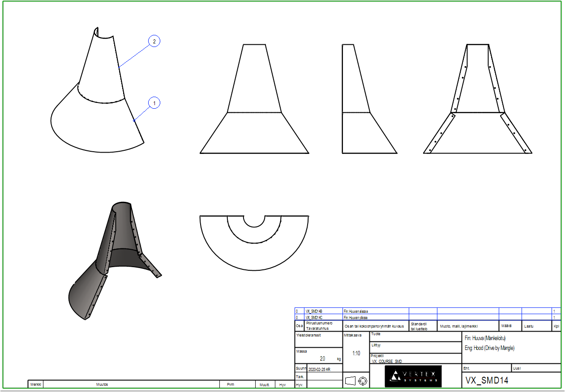Click the VX_SMD14 drawing number field

click(487, 381)
